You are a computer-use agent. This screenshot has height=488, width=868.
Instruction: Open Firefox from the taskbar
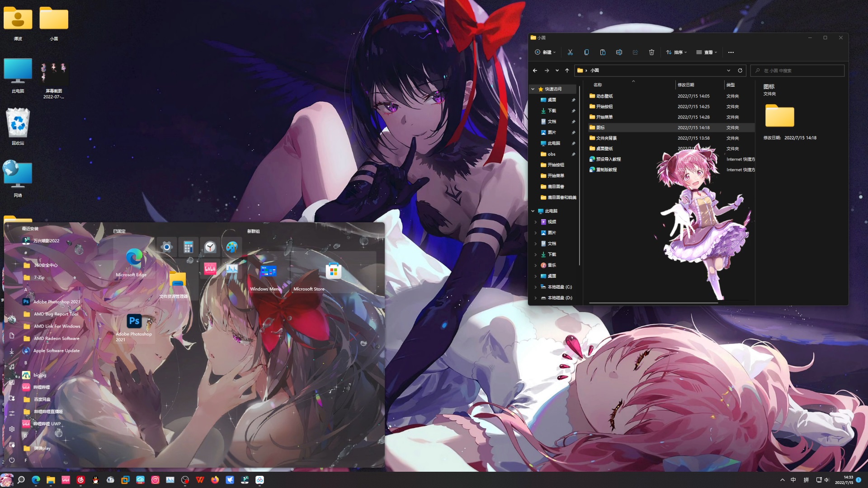215,480
